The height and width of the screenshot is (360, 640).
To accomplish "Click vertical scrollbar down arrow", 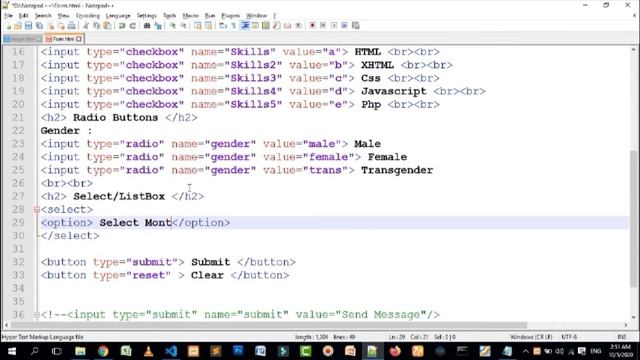I will (634, 317).
